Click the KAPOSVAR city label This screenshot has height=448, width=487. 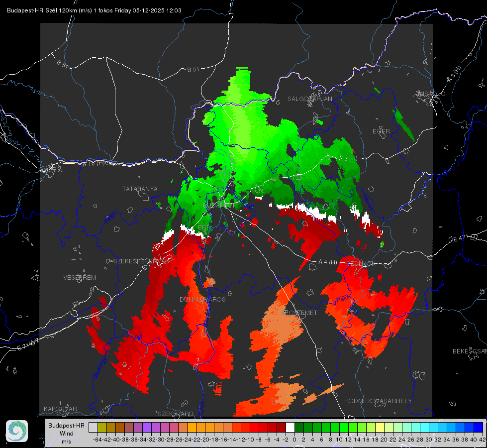(x=60, y=409)
